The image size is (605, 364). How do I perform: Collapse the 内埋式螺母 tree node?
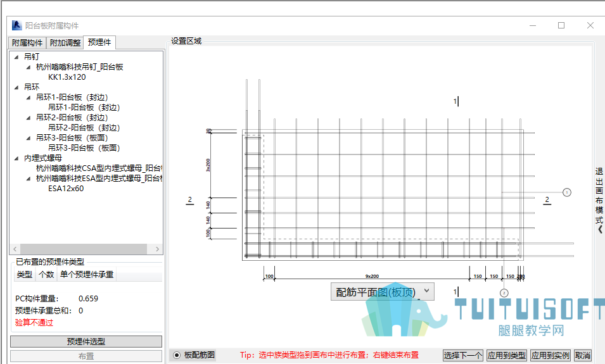(x=16, y=158)
